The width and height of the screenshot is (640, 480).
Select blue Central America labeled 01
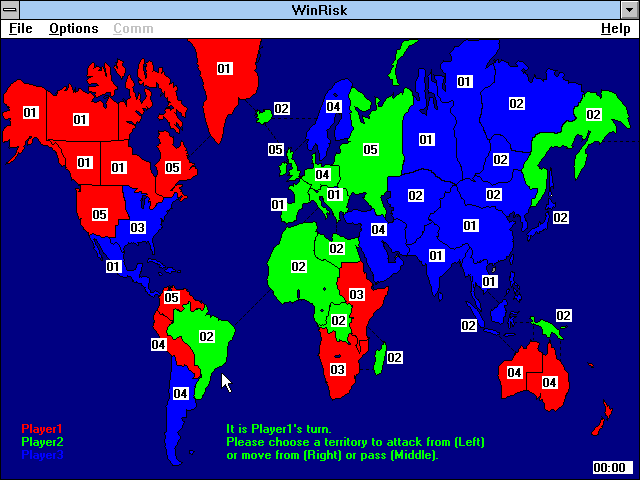pos(113,267)
